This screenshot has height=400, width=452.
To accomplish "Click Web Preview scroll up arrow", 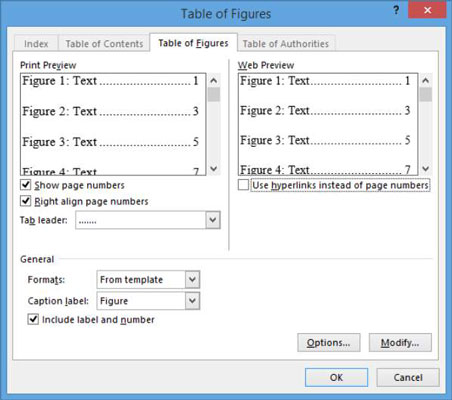I will [425, 80].
